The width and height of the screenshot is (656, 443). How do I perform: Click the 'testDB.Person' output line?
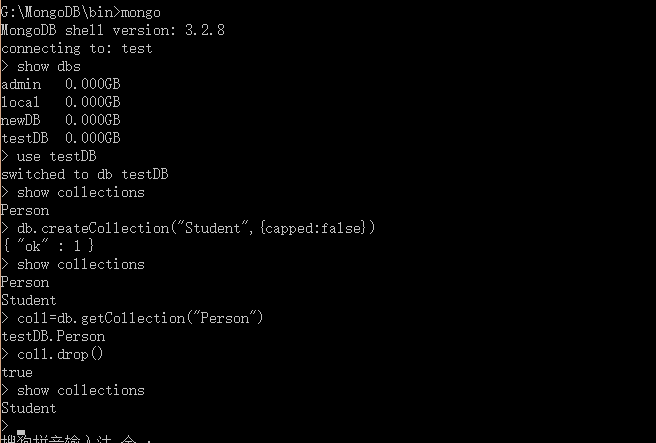click(53, 336)
